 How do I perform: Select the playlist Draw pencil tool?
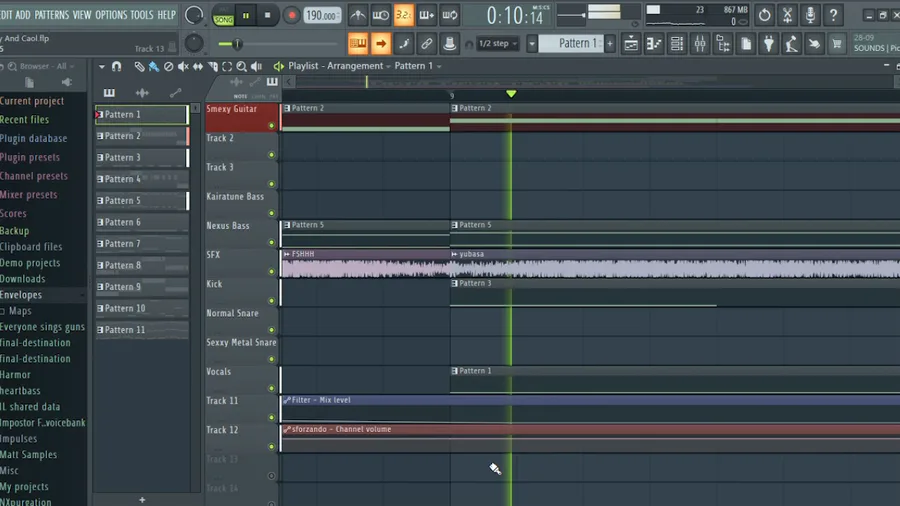click(x=139, y=67)
